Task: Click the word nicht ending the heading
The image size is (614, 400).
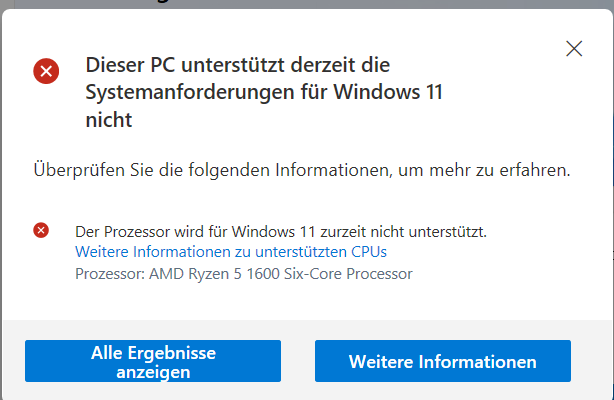Action: pyautogui.click(x=109, y=120)
